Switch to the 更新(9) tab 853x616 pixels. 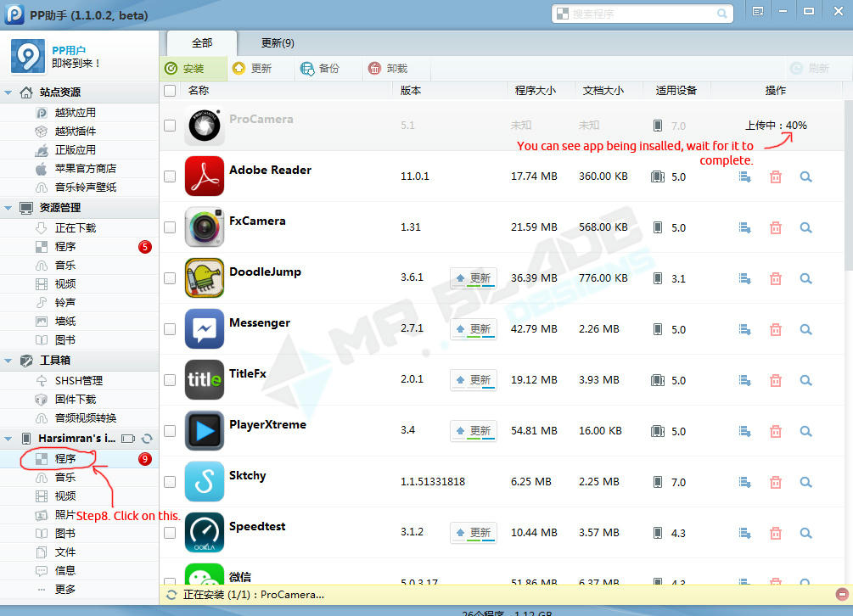pyautogui.click(x=278, y=43)
